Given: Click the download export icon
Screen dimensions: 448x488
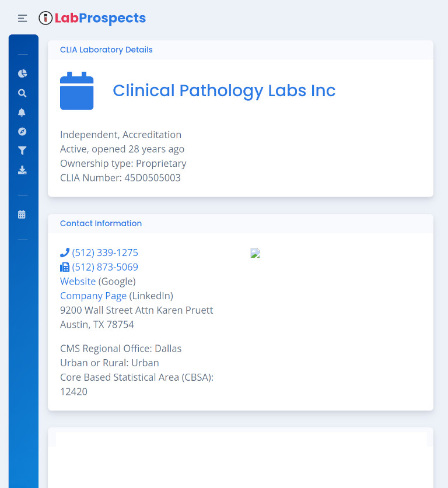Looking at the screenshot, I should (x=22, y=170).
